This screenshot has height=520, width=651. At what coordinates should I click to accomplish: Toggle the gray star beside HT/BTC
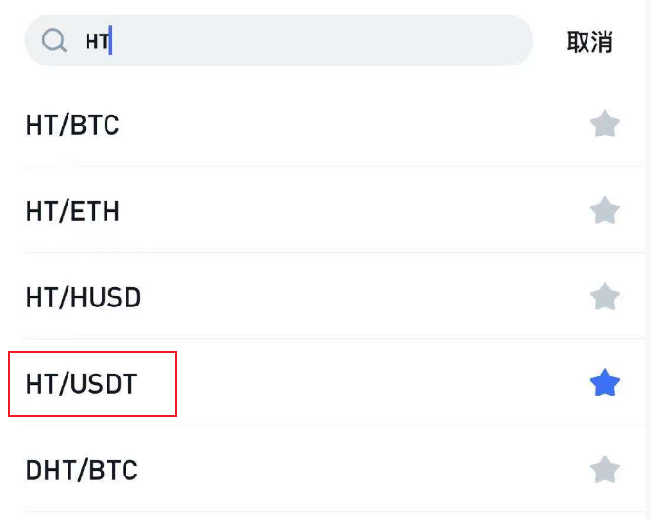pos(604,125)
